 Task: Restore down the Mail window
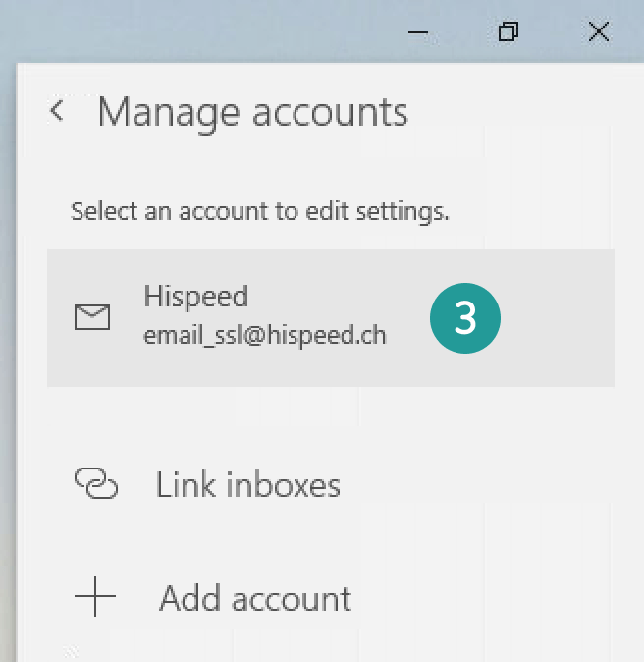(x=509, y=32)
